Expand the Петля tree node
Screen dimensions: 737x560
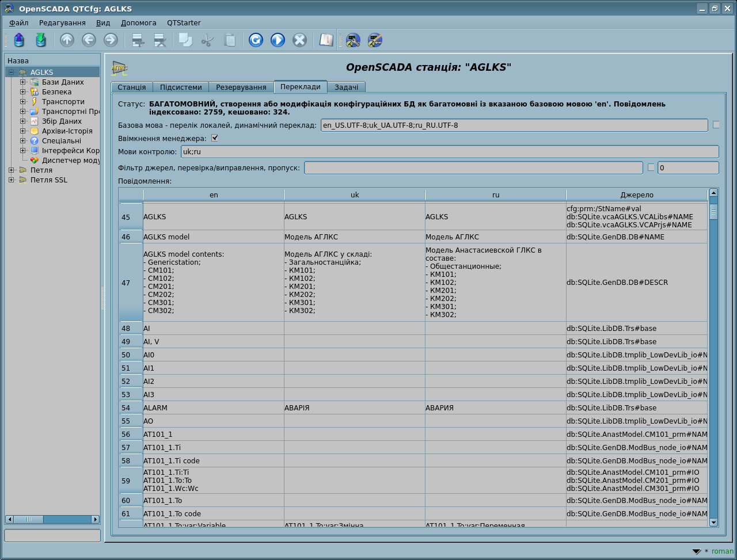(x=11, y=170)
